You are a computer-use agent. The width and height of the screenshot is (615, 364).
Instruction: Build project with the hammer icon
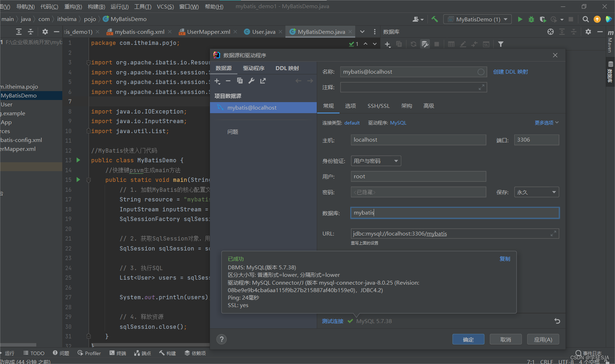click(x=435, y=19)
